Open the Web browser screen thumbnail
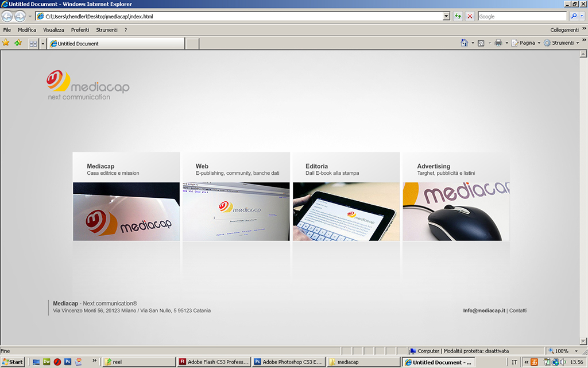 236,212
